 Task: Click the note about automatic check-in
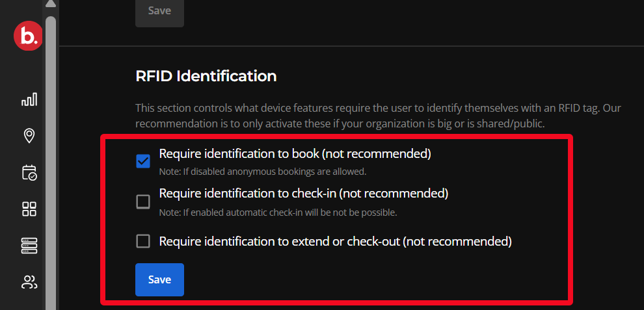[278, 213]
